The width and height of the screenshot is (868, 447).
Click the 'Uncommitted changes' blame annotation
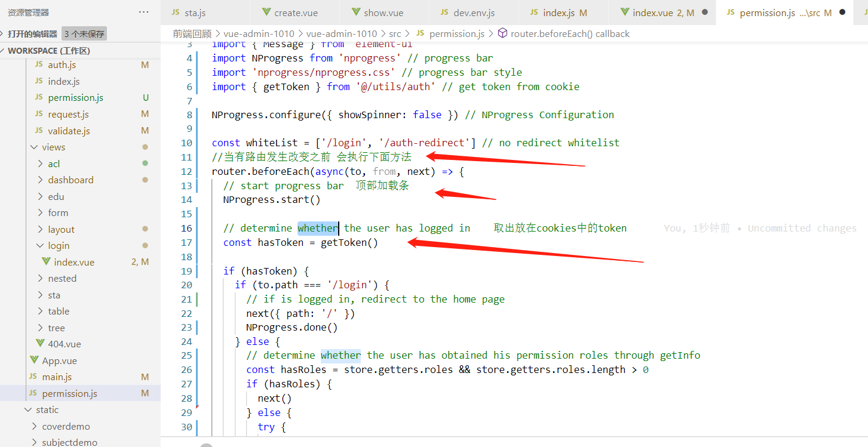(802, 228)
